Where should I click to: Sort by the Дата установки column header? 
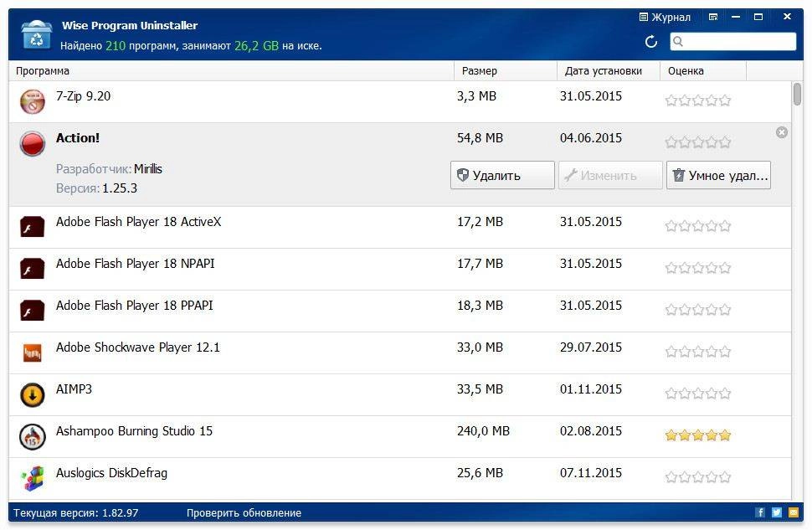click(x=609, y=71)
